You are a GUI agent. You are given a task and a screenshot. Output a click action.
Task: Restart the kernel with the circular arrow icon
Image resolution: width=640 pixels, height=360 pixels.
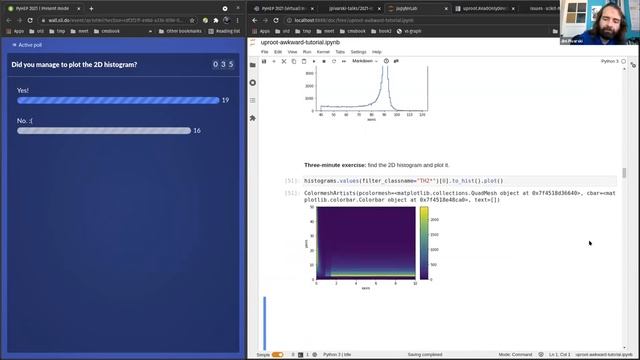point(334,61)
